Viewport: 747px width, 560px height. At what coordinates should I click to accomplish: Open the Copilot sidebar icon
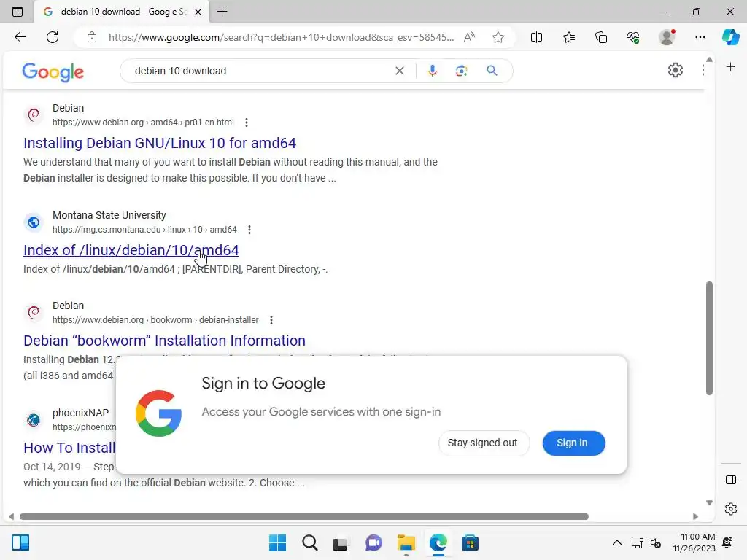[731, 37]
